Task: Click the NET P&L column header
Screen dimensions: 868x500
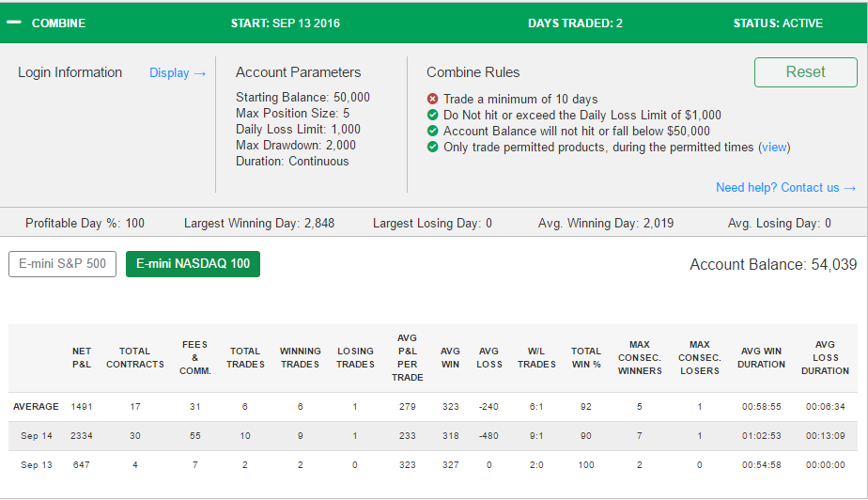Action: [x=82, y=358]
